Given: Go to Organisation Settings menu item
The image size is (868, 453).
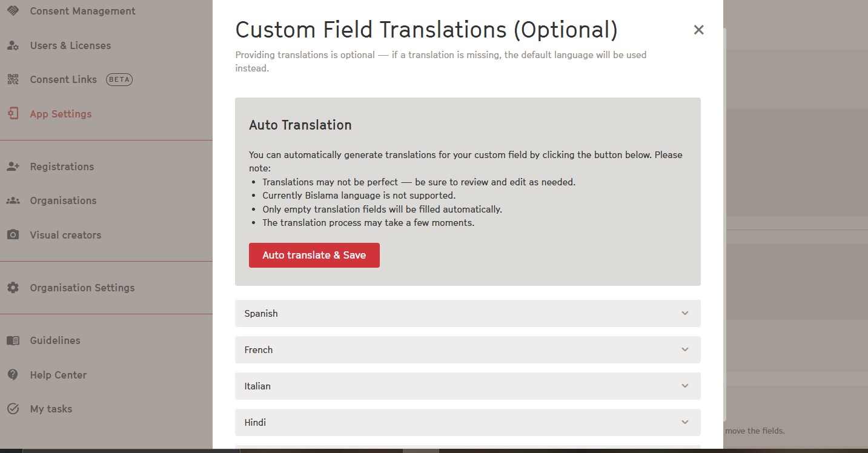Looking at the screenshot, I should pyautogui.click(x=82, y=288).
